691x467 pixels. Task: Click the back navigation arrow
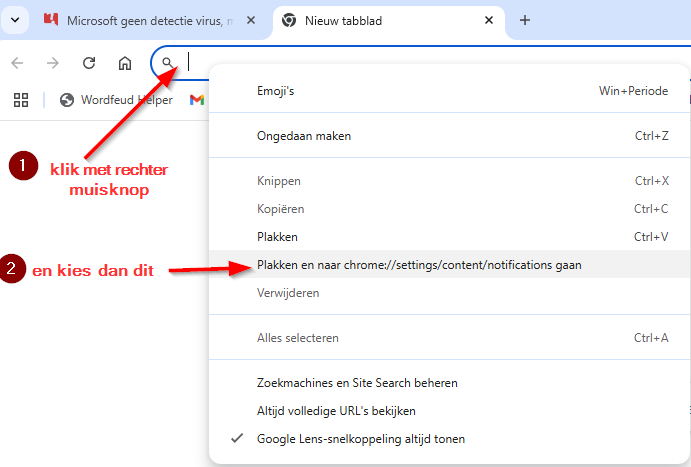(x=18, y=63)
